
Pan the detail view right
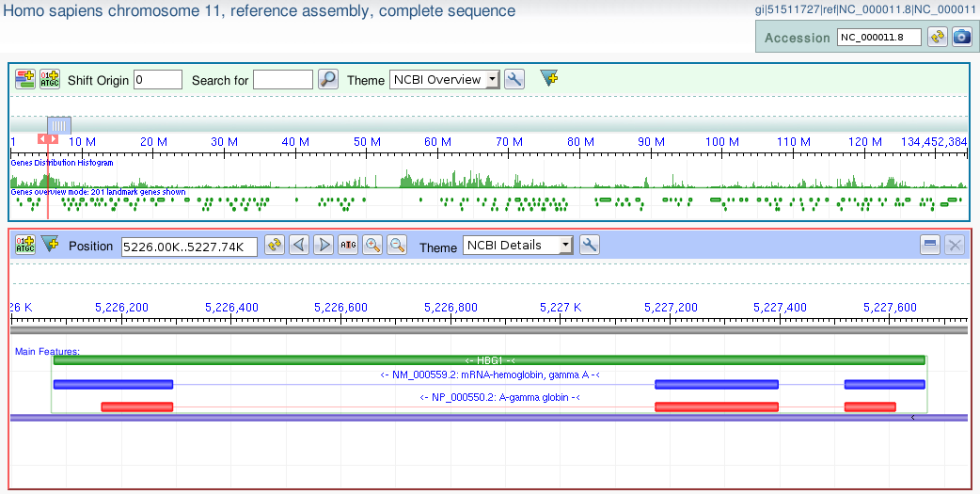coord(324,246)
